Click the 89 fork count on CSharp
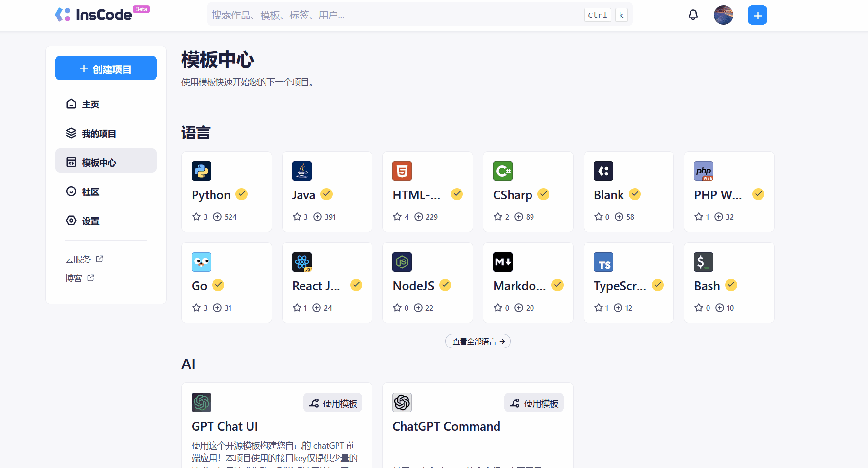Image resolution: width=868 pixels, height=468 pixels. tap(530, 217)
